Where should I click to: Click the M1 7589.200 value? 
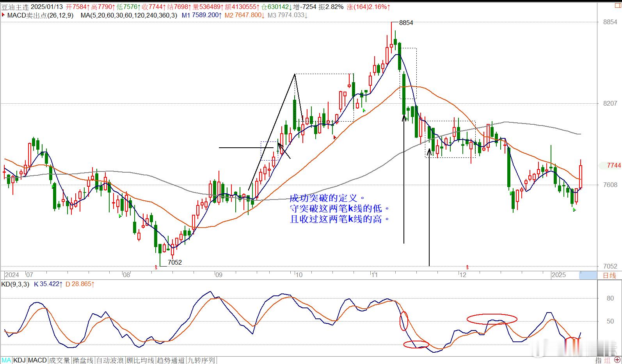[x=202, y=15]
